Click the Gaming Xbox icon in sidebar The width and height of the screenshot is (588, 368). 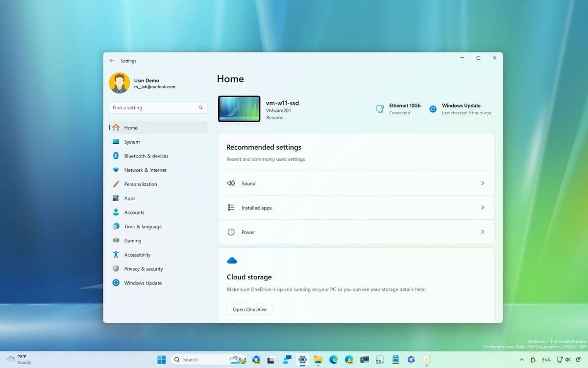point(117,240)
